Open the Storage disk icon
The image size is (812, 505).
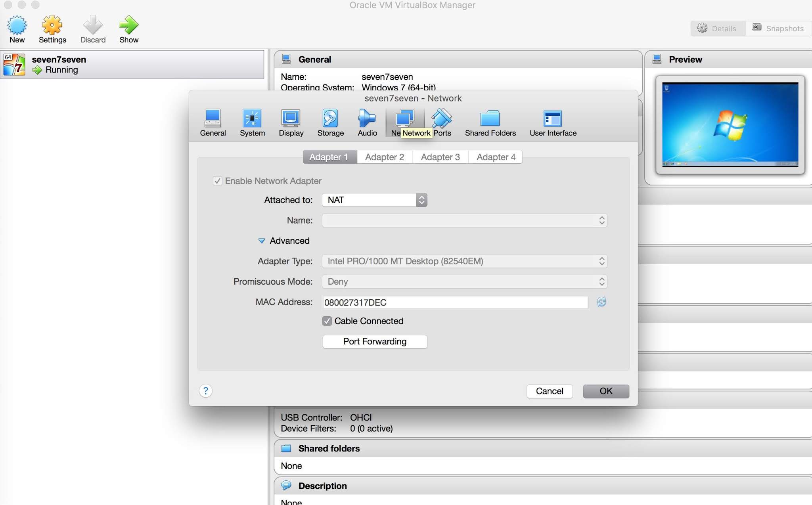(330, 118)
